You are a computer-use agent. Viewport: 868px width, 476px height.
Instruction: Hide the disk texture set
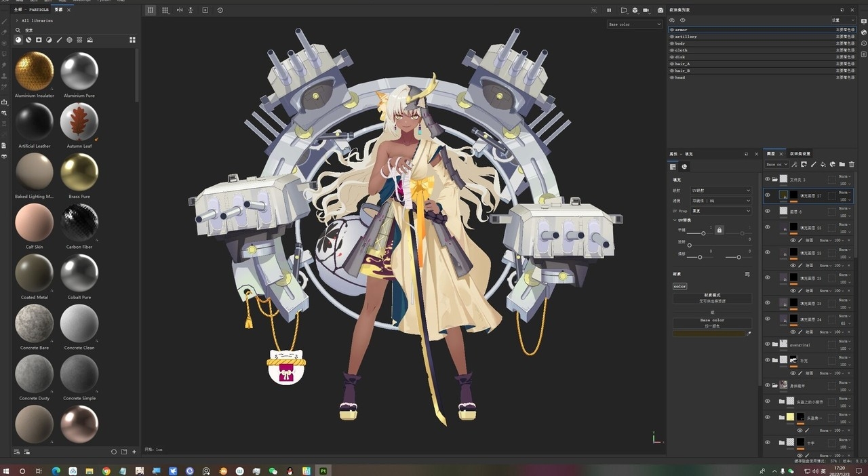(672, 57)
